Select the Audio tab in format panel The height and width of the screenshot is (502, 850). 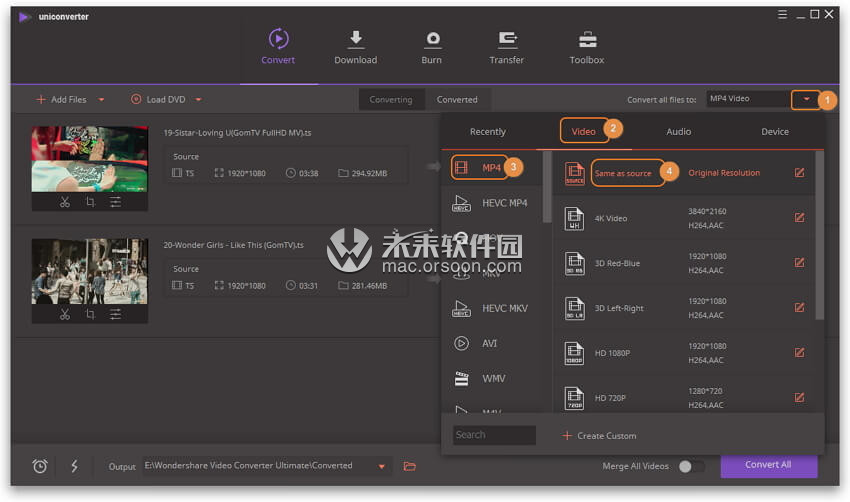679,132
